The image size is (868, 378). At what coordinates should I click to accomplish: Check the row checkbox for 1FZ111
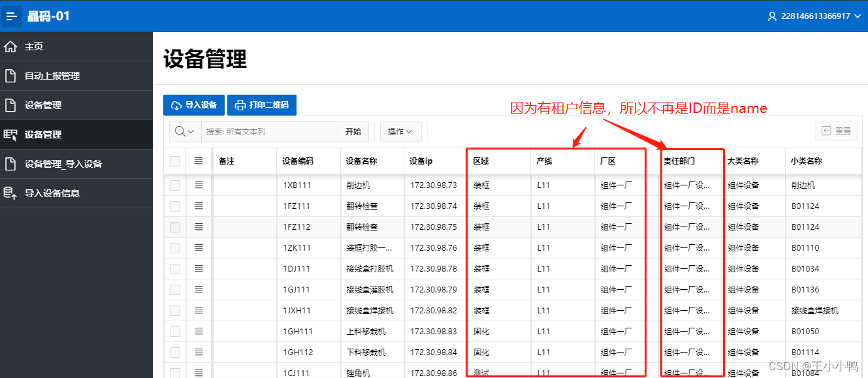click(x=175, y=206)
